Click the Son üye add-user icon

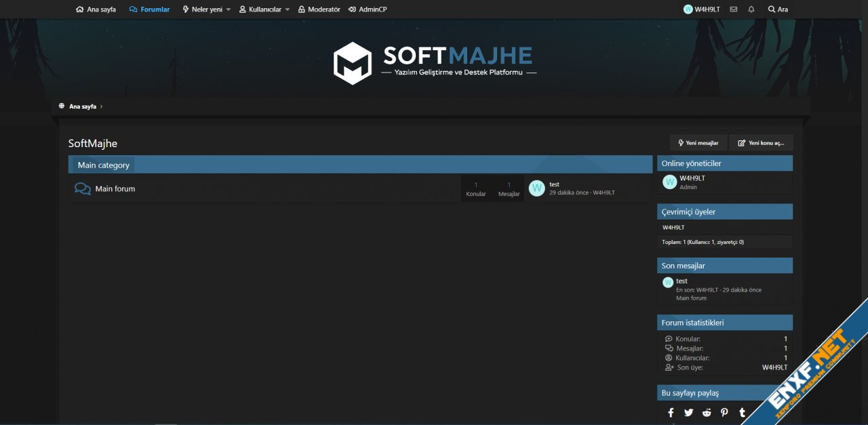tap(669, 367)
